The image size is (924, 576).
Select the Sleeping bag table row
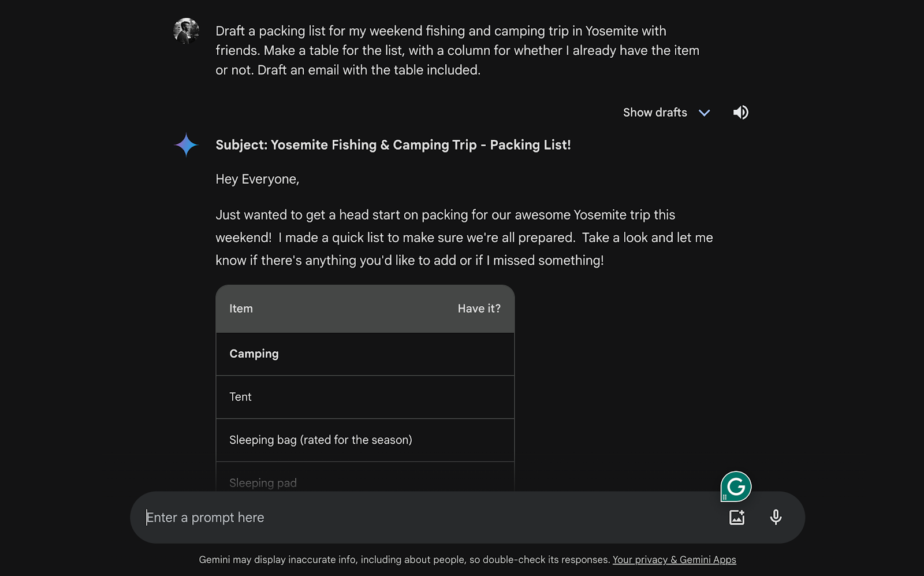click(x=365, y=440)
